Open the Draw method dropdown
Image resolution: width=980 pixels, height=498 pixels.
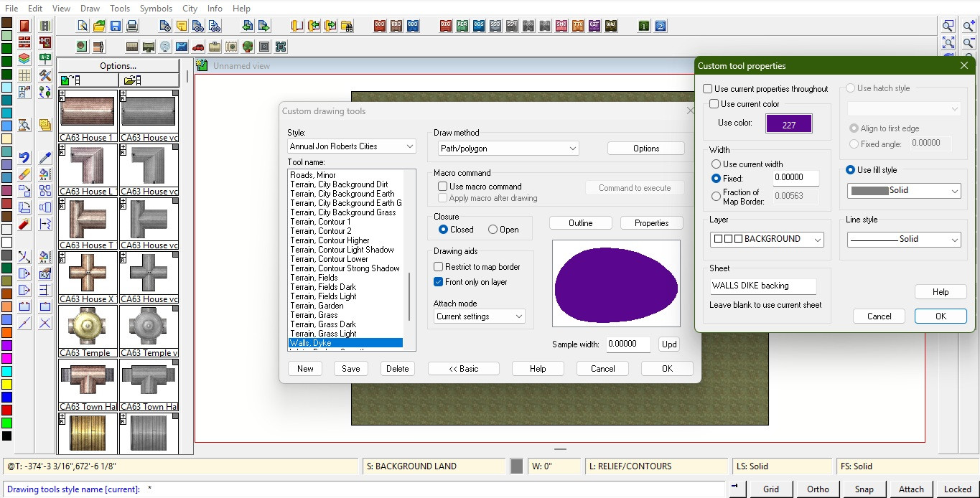[x=508, y=149]
